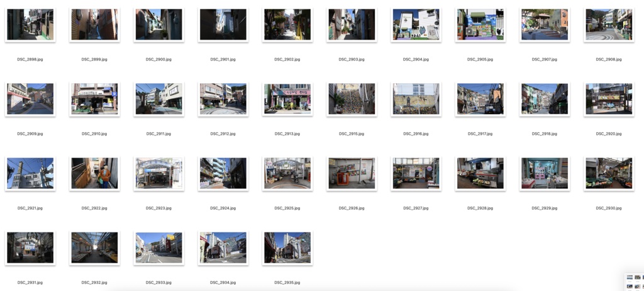The height and width of the screenshot is (291, 644).
Task: Select the DSC_2911.jpg street corner thumbnail
Action: click(x=158, y=99)
